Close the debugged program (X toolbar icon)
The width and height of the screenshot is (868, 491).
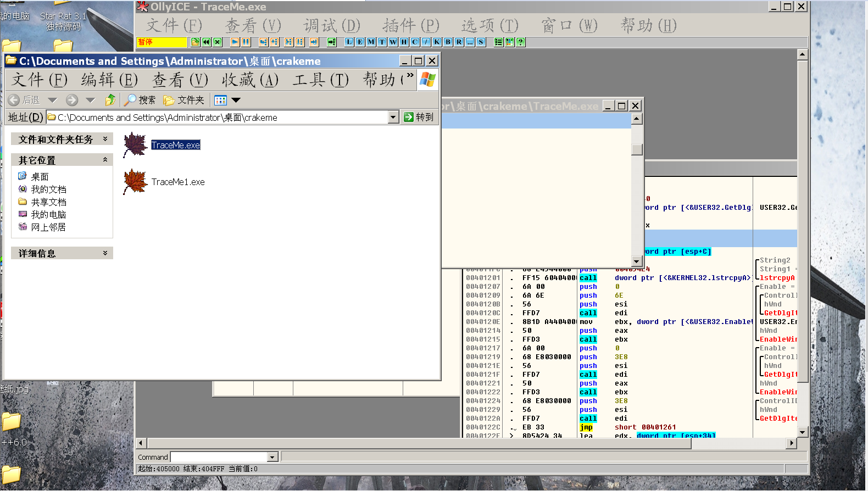coord(218,42)
